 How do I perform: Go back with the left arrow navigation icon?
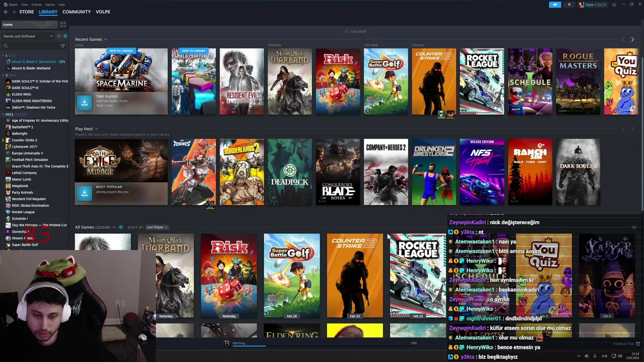coord(6,12)
